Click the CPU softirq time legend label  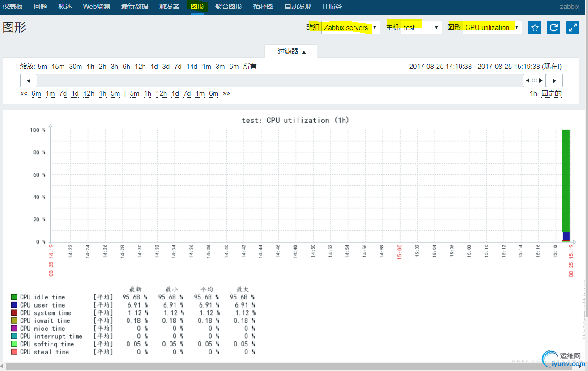point(47,344)
